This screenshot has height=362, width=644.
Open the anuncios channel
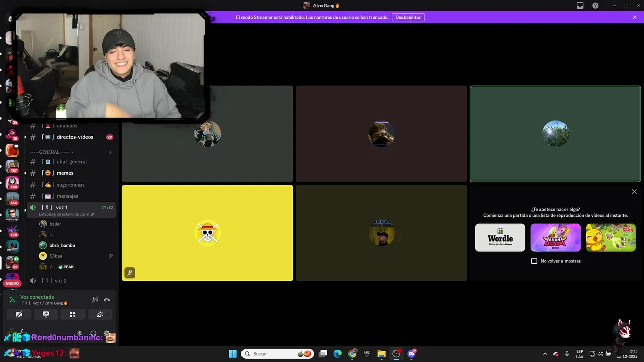(71, 126)
